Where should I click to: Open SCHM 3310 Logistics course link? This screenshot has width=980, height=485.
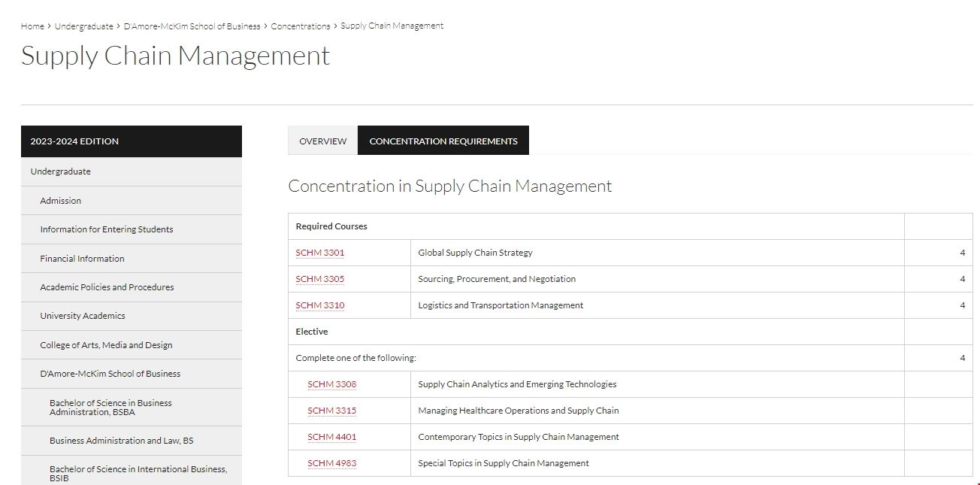[x=319, y=305]
